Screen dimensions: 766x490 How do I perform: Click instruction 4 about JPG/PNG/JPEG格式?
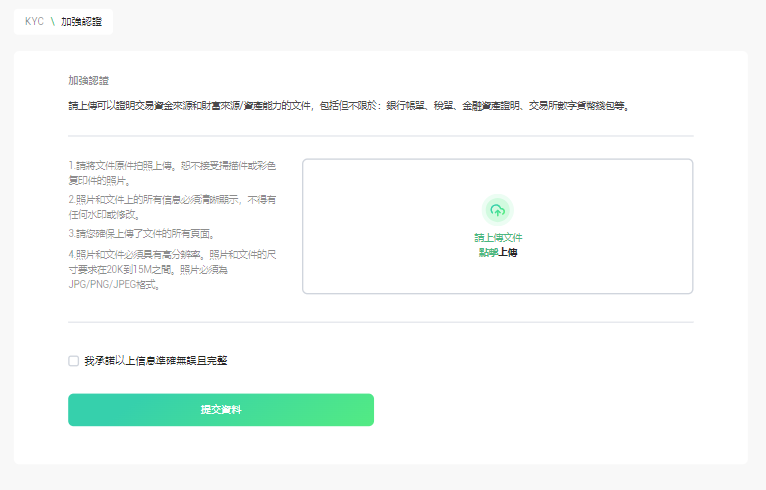pos(172,269)
